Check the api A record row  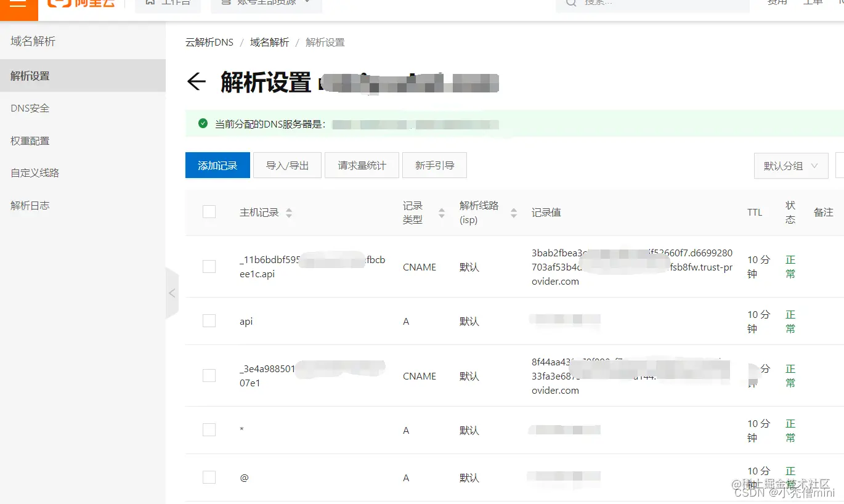coord(209,321)
